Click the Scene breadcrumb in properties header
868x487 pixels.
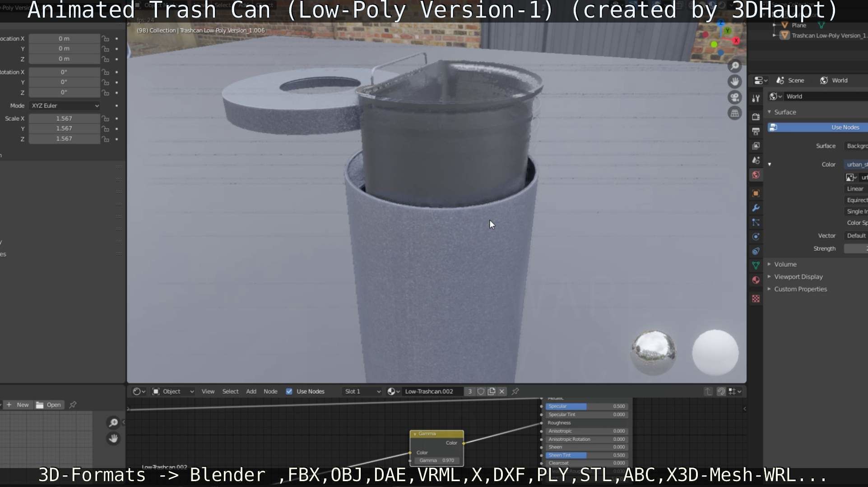[790, 80]
